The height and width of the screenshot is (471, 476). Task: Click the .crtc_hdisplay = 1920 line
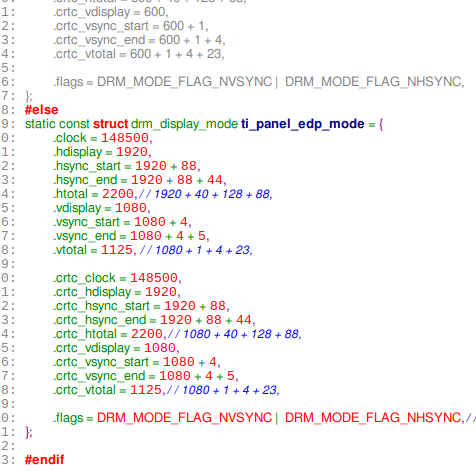[x=117, y=292]
